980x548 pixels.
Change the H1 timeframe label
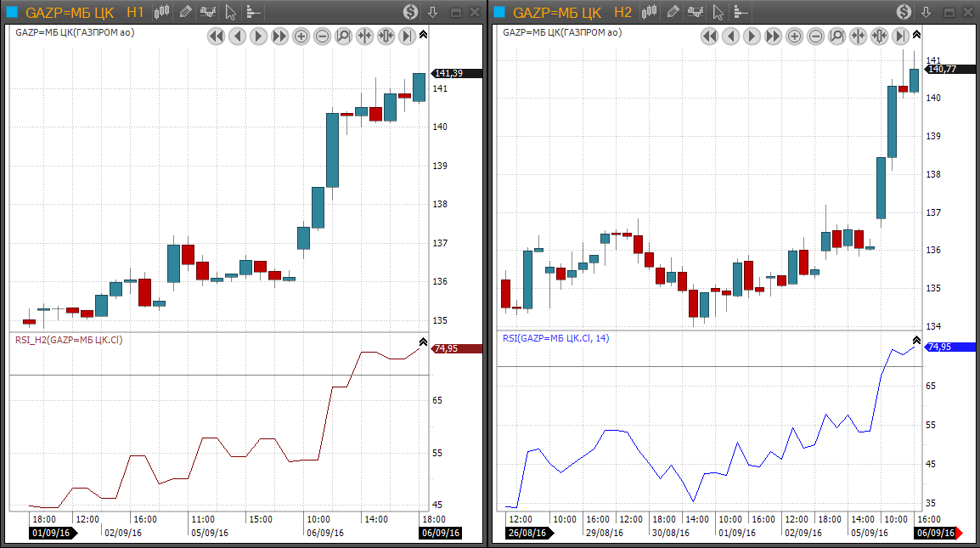(135, 12)
